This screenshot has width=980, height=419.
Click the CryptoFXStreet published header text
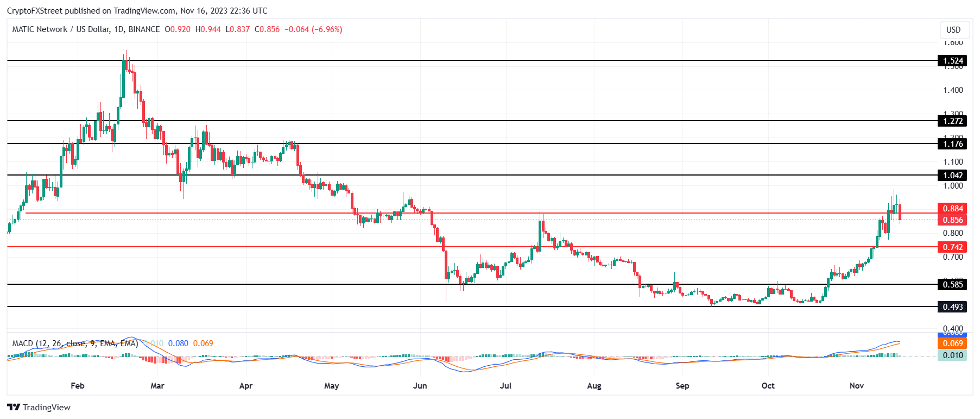coord(137,11)
